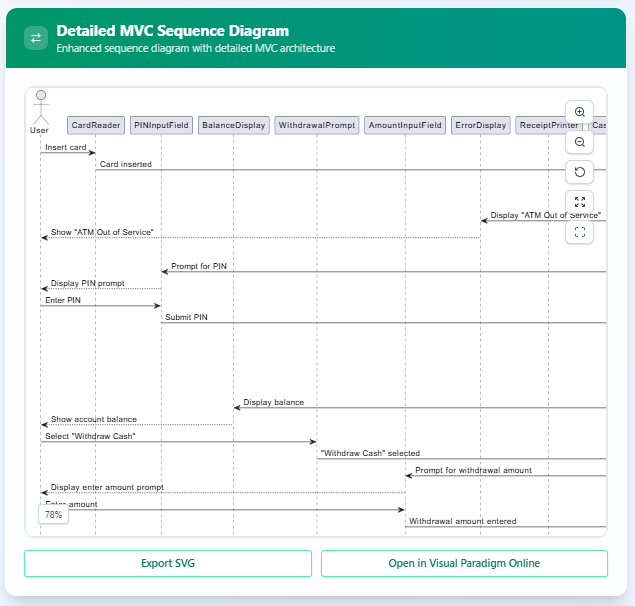Select the PINInputField participant box
Screen dimensions: 635x606
coord(161,126)
